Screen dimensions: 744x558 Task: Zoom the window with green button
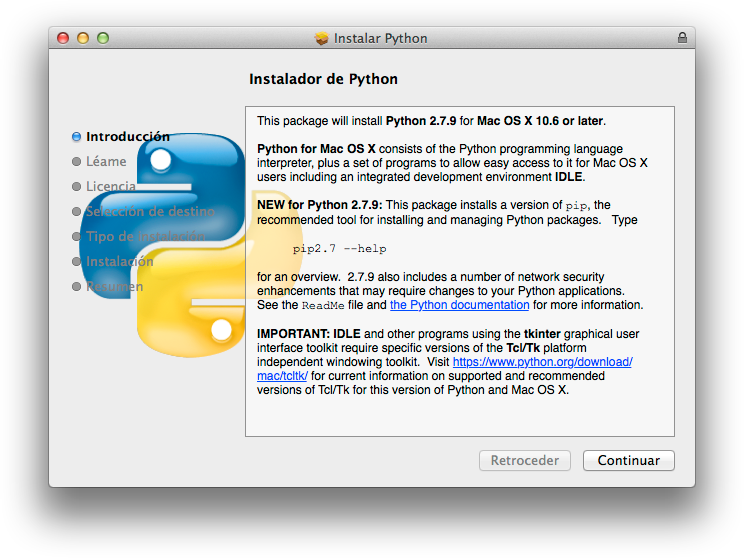pyautogui.click(x=103, y=38)
